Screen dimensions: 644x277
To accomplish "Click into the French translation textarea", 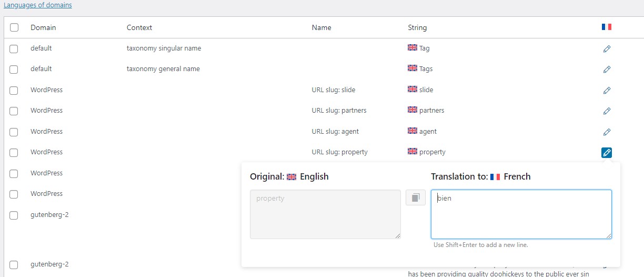I will (521, 214).
